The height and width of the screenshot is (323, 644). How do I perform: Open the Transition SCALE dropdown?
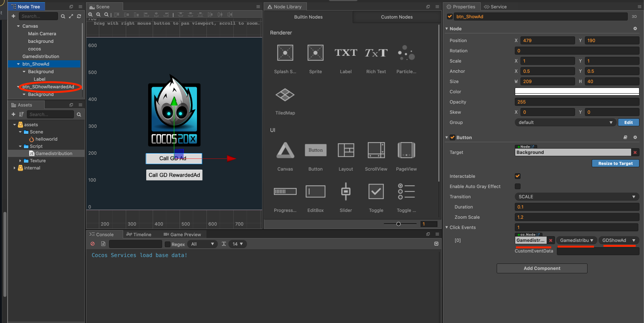[577, 197]
